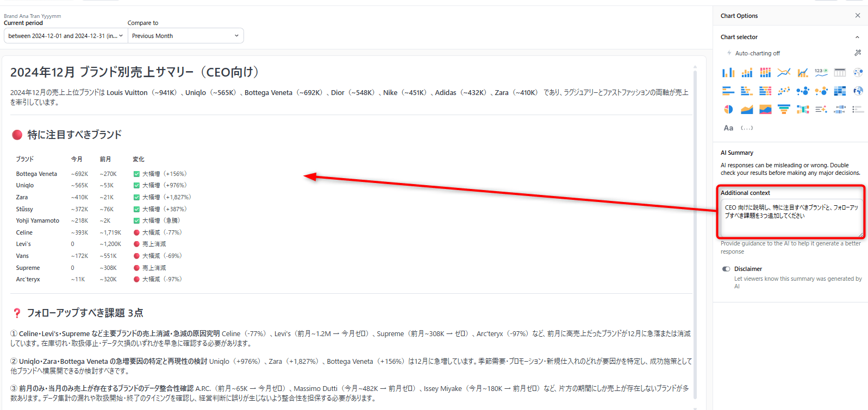This screenshot has height=410, width=868.
Task: Click the AI Summary section heading
Action: 737,153
